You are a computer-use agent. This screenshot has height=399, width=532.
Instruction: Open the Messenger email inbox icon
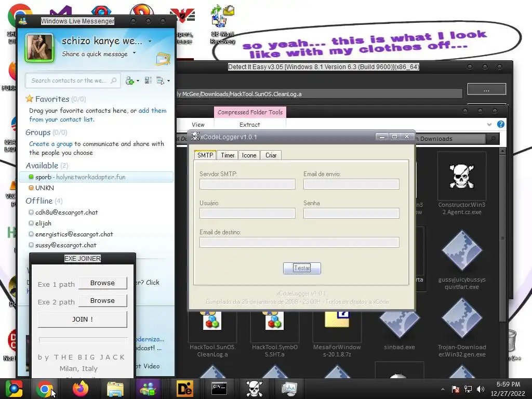tap(163, 58)
